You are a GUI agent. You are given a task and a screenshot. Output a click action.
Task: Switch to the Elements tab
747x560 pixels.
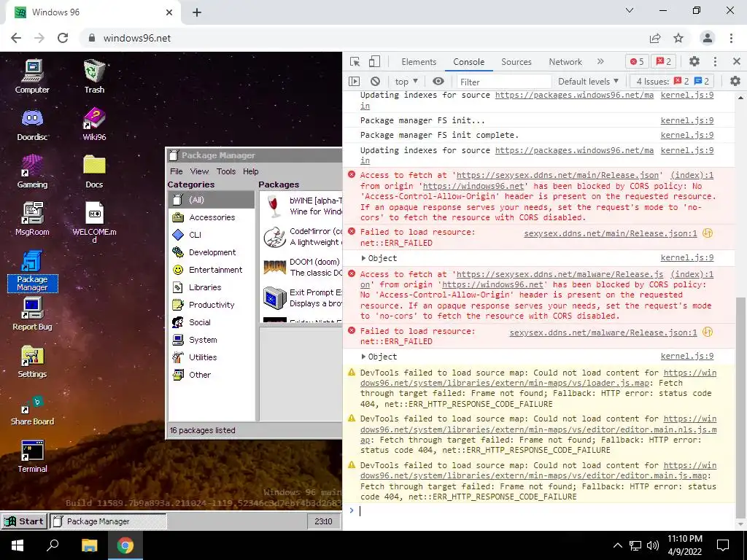(x=419, y=62)
